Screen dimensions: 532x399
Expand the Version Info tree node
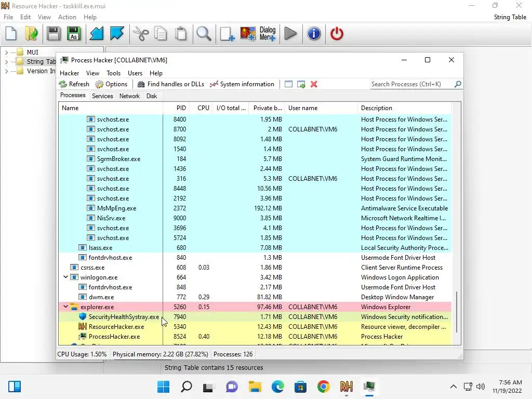click(x=6, y=71)
